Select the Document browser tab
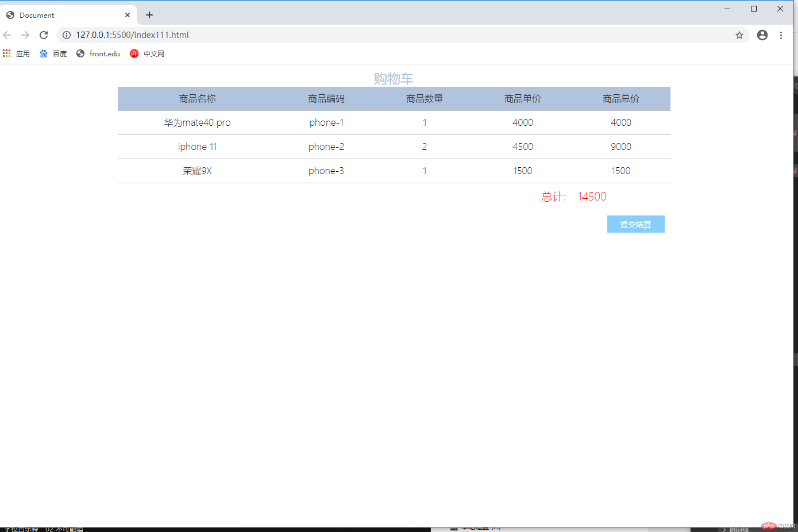This screenshot has width=798, height=532. pos(68,16)
